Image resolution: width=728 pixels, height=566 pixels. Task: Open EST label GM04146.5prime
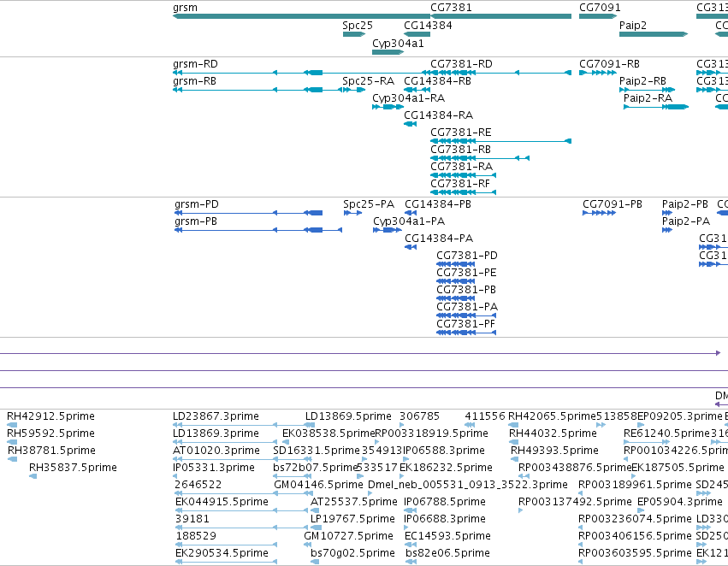tap(318, 485)
